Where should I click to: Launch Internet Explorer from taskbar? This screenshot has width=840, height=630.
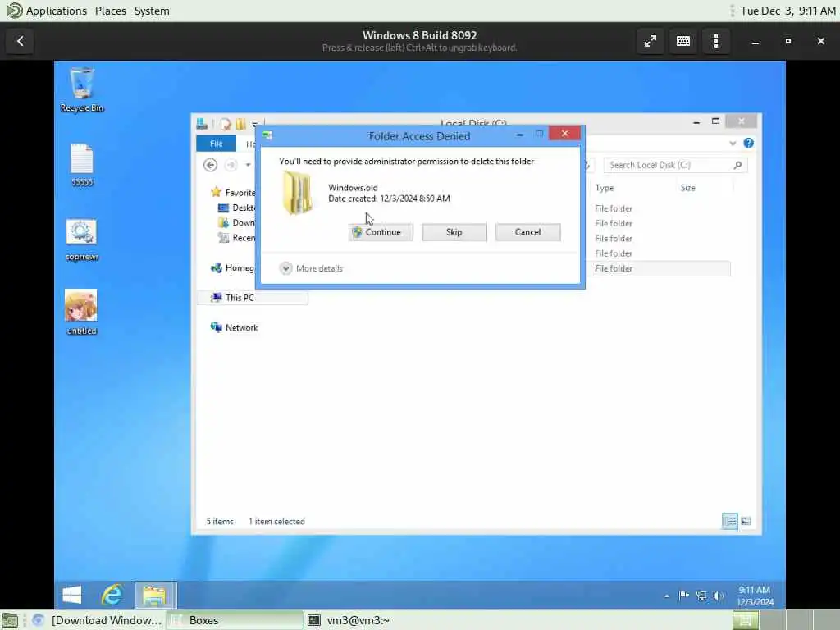[112, 595]
